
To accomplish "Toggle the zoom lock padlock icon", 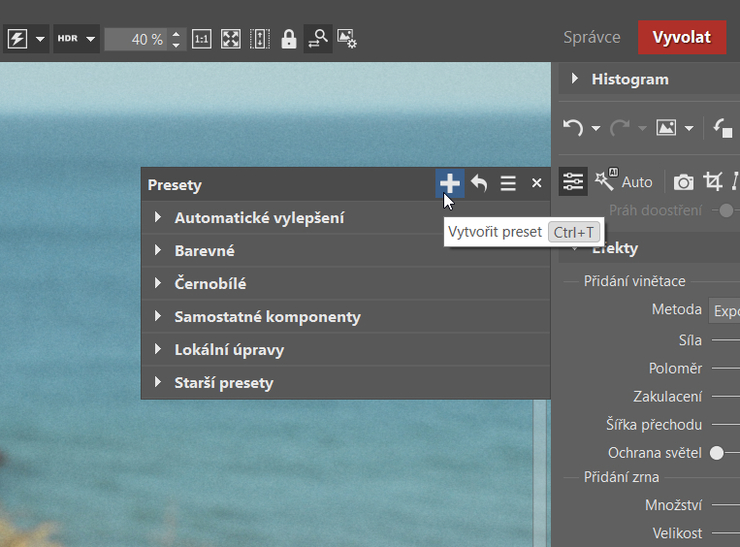I will click(289, 39).
